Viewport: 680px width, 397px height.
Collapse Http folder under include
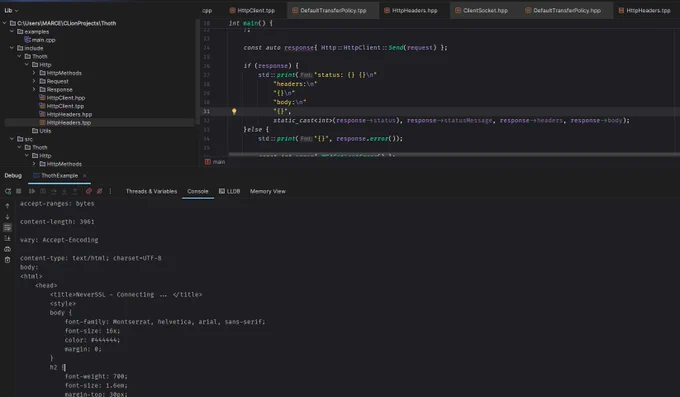point(27,65)
